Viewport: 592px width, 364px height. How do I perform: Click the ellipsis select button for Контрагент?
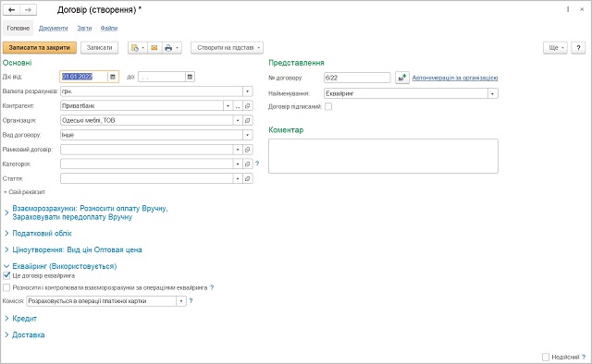pyautogui.click(x=238, y=106)
